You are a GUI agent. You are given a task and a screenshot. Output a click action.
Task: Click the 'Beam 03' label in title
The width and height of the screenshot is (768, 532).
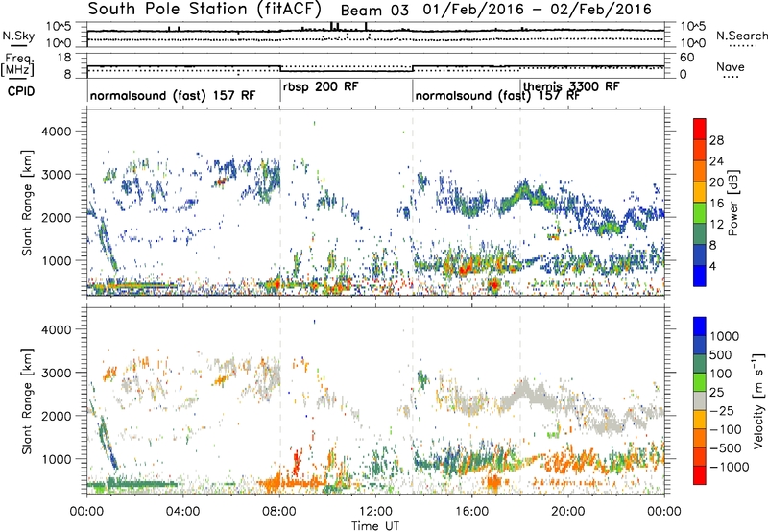coord(374,11)
